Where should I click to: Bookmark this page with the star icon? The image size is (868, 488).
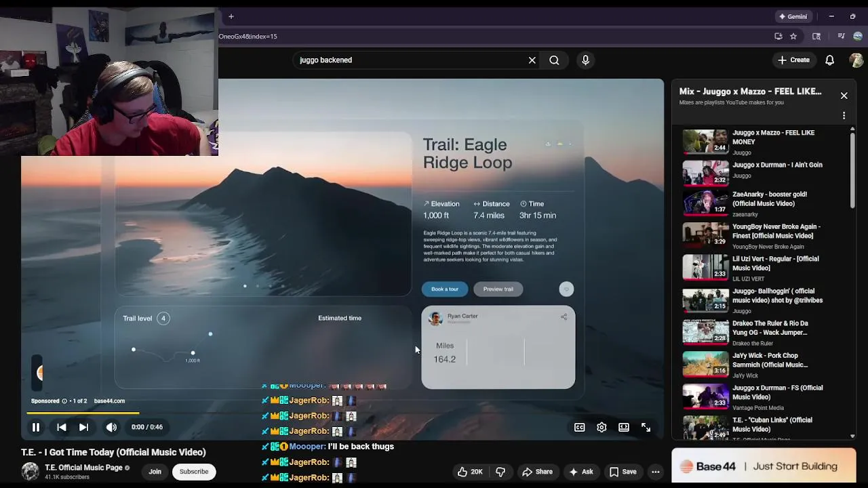pos(793,36)
